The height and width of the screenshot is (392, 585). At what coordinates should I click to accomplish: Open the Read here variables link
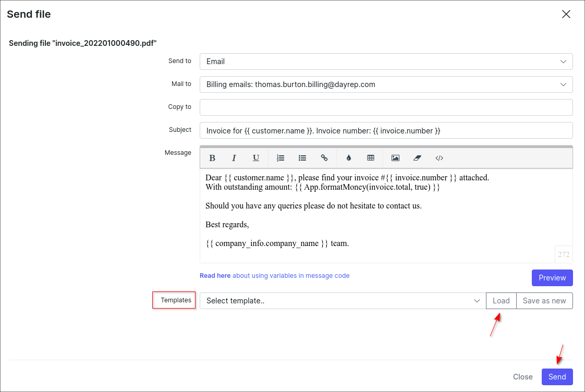(215, 276)
